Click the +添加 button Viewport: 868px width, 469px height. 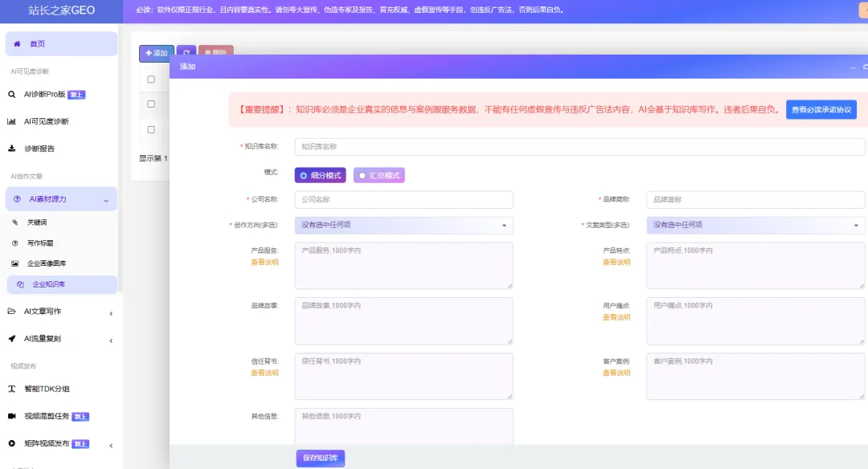point(157,53)
